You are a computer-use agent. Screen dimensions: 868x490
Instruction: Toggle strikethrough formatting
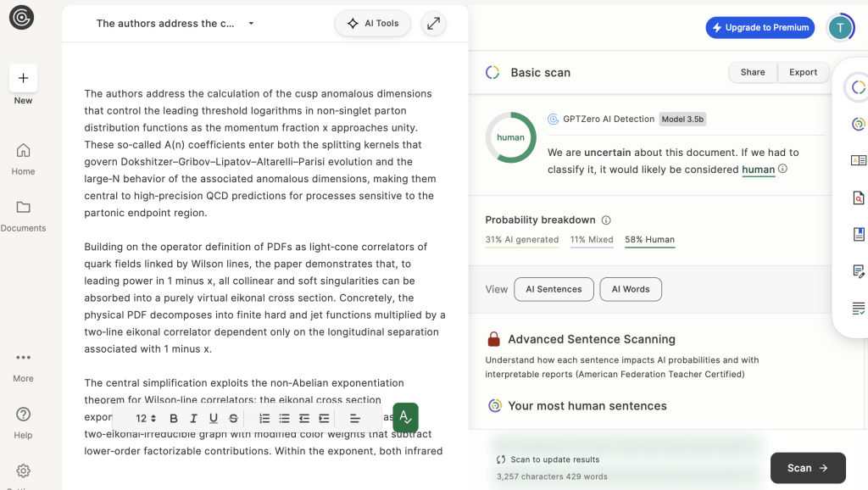click(x=233, y=419)
